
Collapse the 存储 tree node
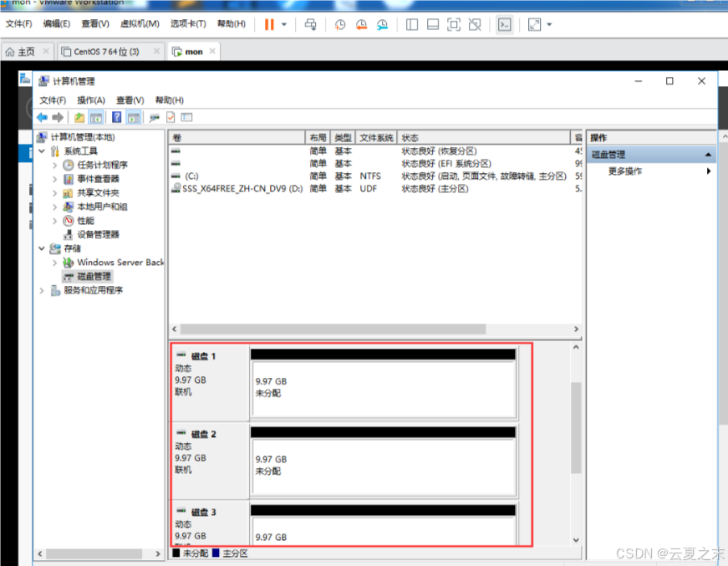(x=42, y=248)
